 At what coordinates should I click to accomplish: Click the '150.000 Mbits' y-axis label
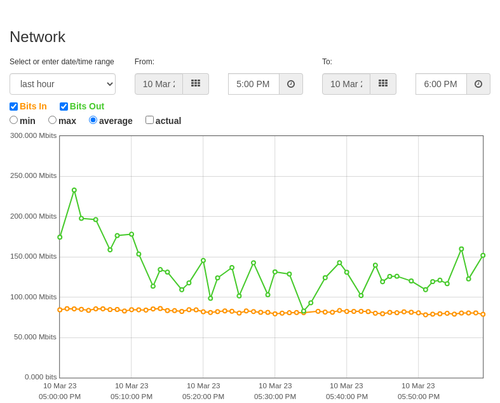[33, 256]
